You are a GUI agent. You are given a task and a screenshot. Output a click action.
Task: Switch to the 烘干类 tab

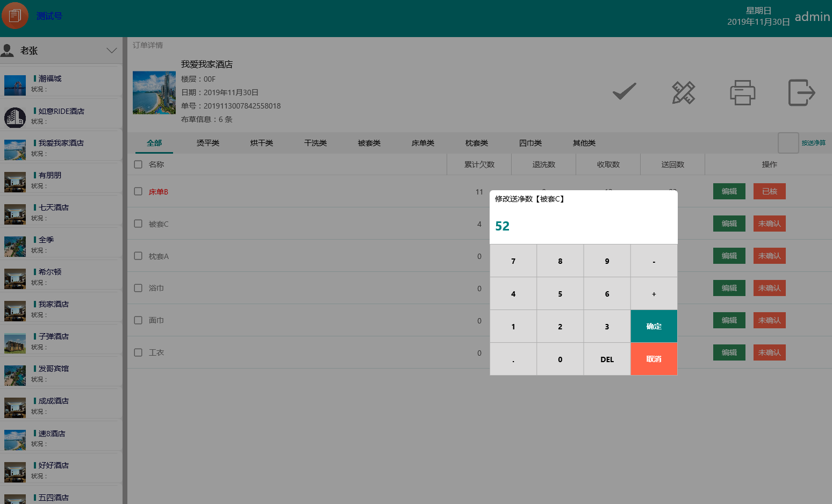[x=262, y=143]
